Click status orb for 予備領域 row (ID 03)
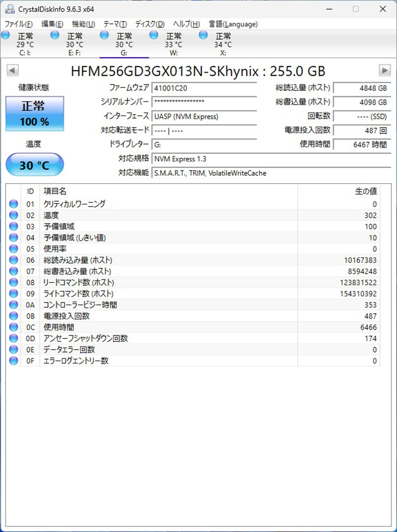The height and width of the screenshot is (532, 397). [x=13, y=226]
